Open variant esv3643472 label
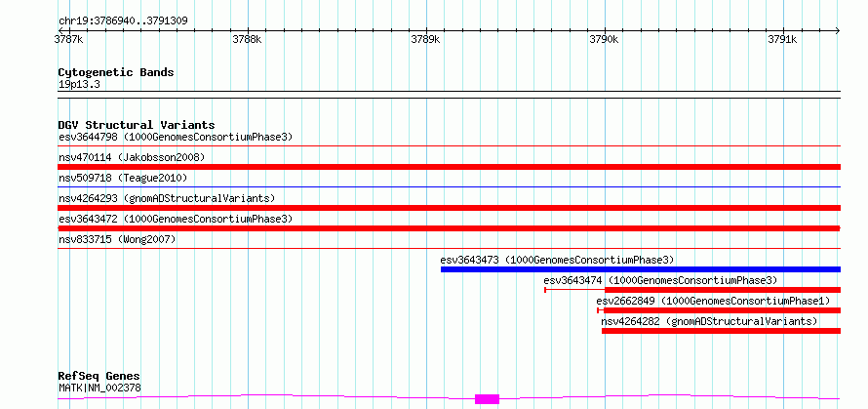 [176, 219]
